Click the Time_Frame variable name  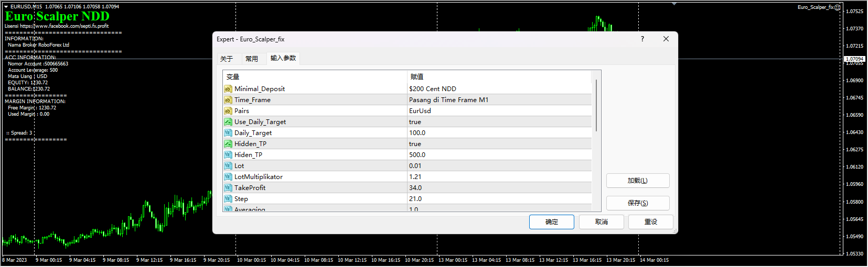click(x=252, y=100)
